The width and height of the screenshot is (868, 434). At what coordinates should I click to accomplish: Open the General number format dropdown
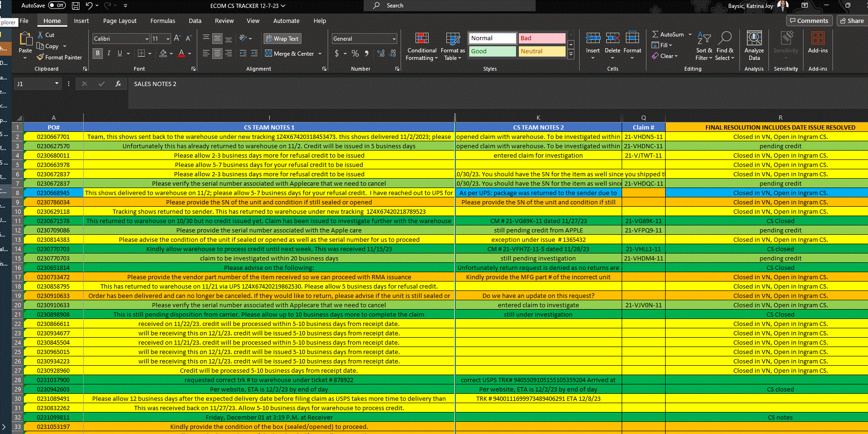click(394, 39)
